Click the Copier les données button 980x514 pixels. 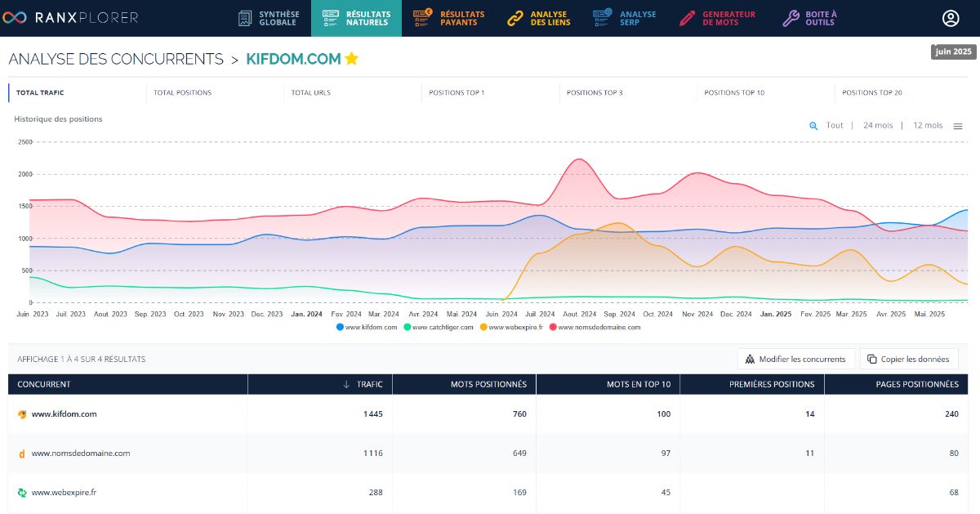pos(908,359)
